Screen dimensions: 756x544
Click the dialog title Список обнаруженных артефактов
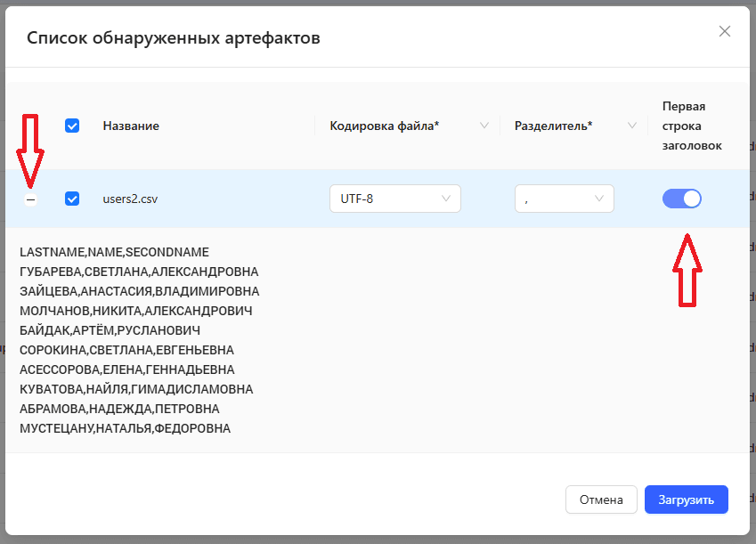click(174, 37)
